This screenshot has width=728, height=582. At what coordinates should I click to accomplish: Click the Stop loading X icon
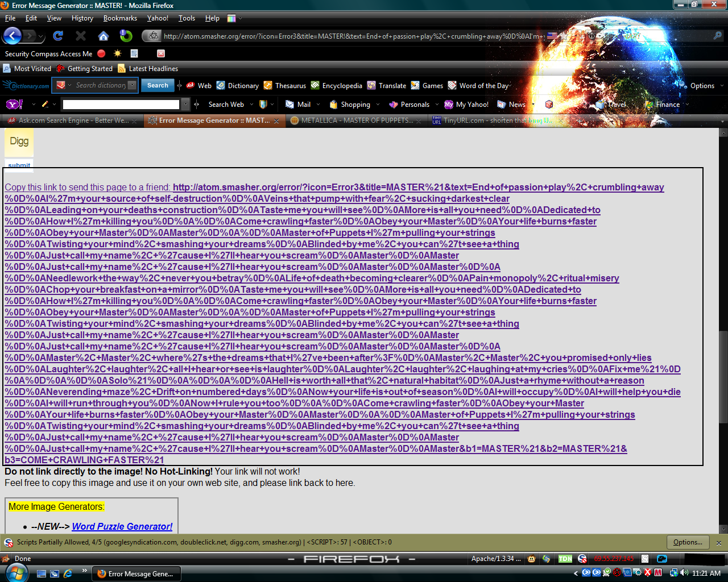coord(81,36)
